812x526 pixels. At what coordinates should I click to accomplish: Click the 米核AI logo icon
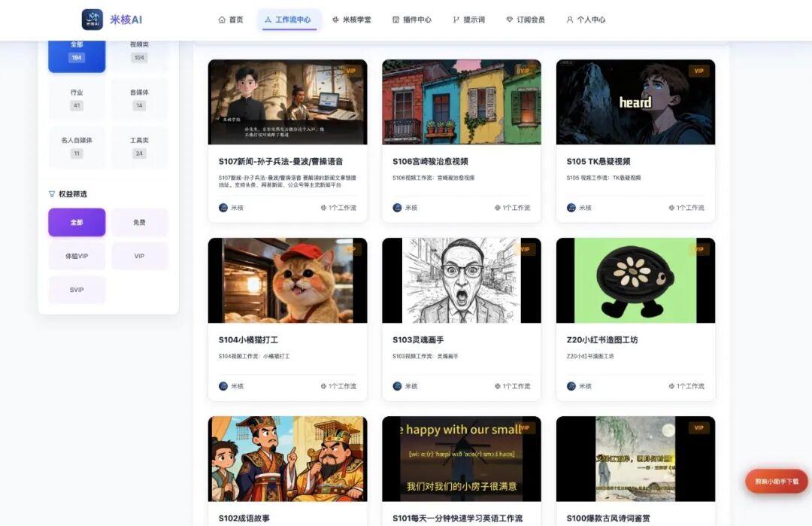(92, 18)
